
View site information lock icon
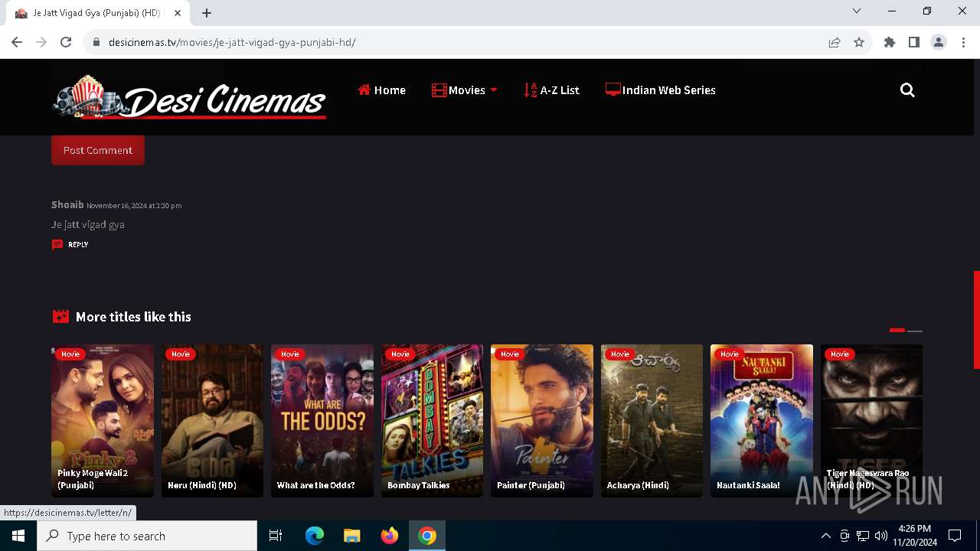point(96,42)
